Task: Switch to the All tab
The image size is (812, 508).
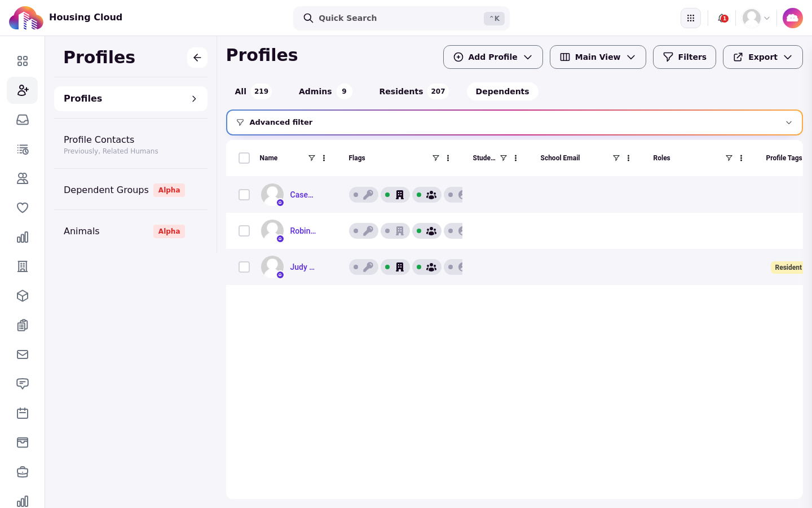Action: (x=253, y=91)
